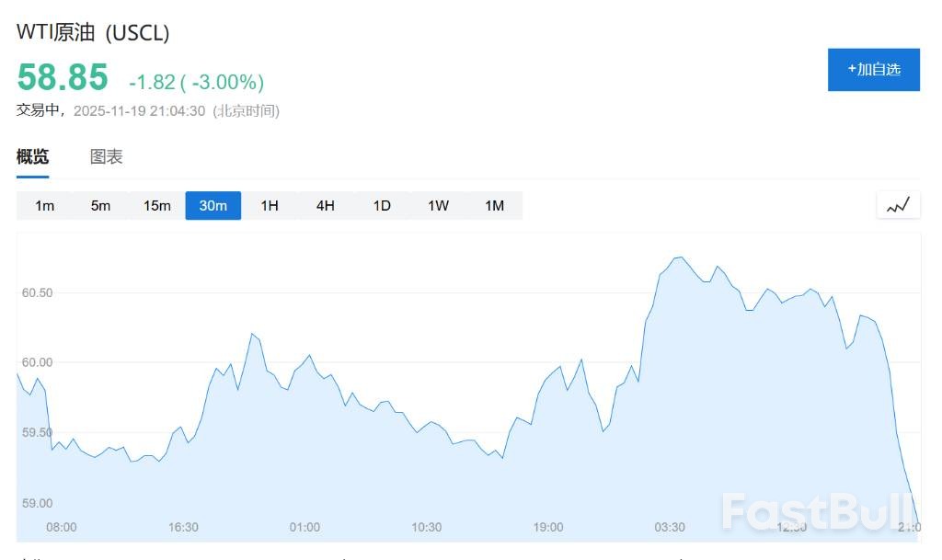This screenshot has height=560, width=942.
Task: Click the 19:00 time axis label
Action: (547, 527)
